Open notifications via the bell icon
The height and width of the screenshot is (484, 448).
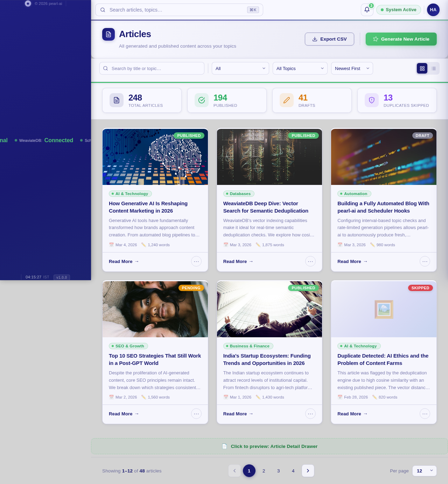(x=366, y=10)
